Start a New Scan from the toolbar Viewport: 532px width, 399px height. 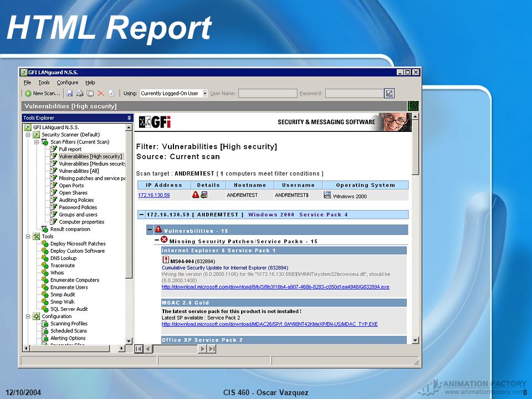click(x=43, y=93)
